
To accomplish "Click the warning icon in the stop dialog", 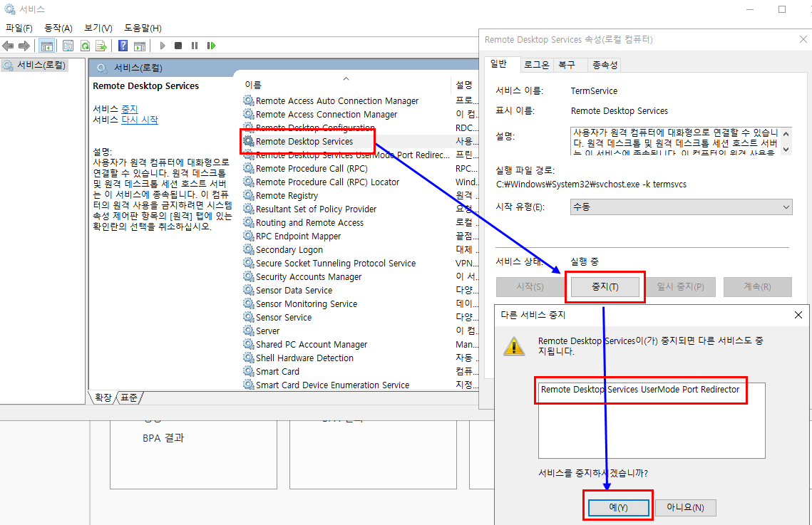I will click(x=514, y=346).
